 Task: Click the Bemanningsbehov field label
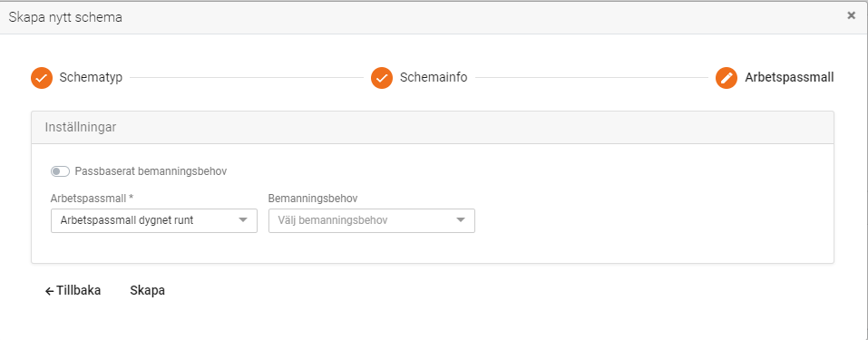(x=313, y=199)
